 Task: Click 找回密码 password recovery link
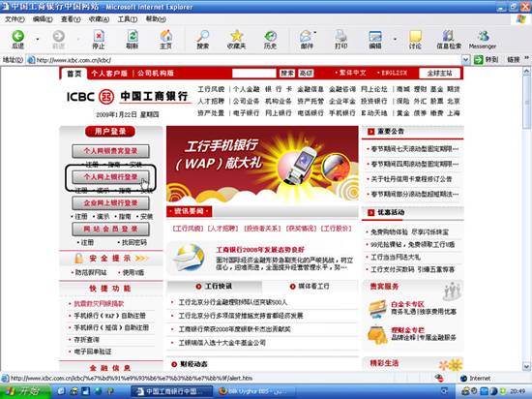pyautogui.click(x=134, y=242)
